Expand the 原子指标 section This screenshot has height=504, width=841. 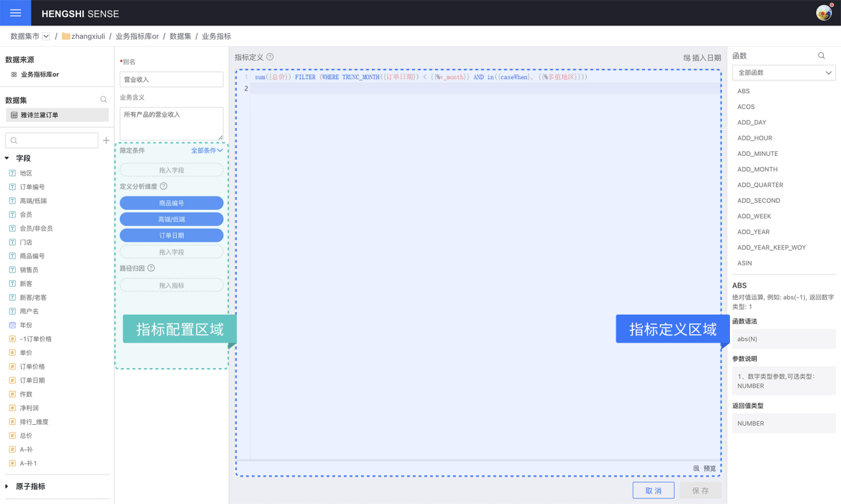(8, 487)
